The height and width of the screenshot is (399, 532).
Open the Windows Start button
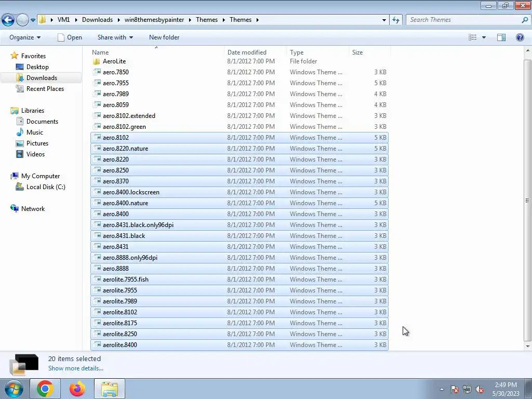pos(14,389)
